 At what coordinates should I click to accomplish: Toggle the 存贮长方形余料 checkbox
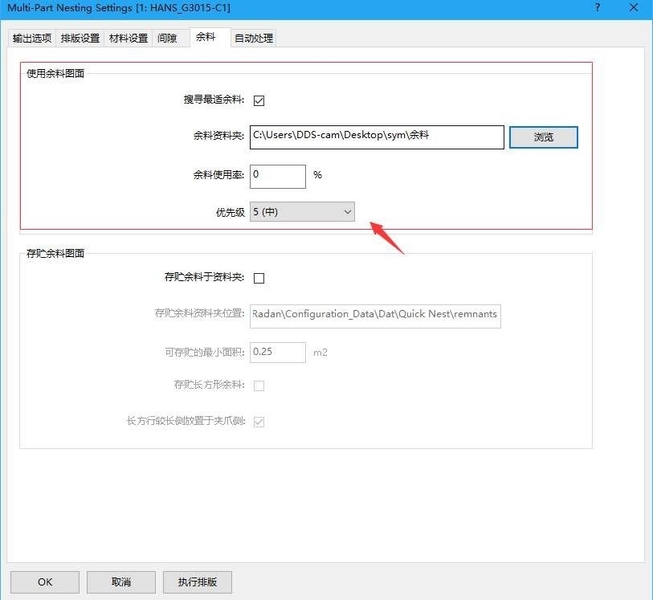[259, 386]
